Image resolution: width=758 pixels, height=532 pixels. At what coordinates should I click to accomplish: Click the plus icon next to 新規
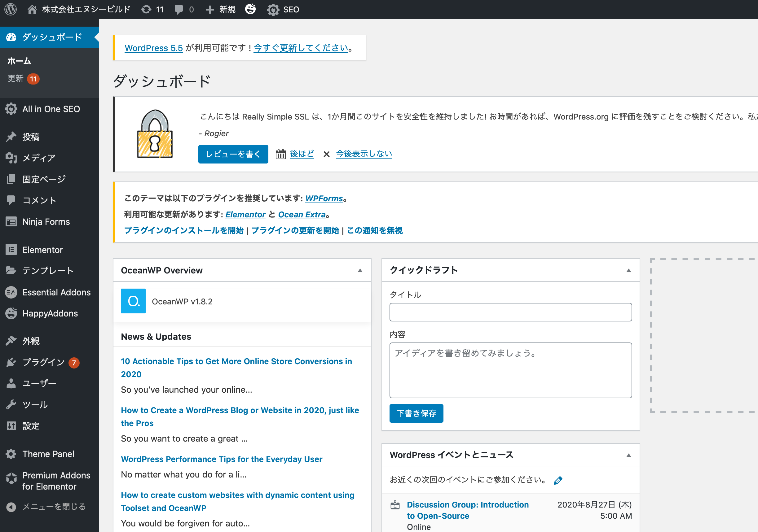point(209,10)
